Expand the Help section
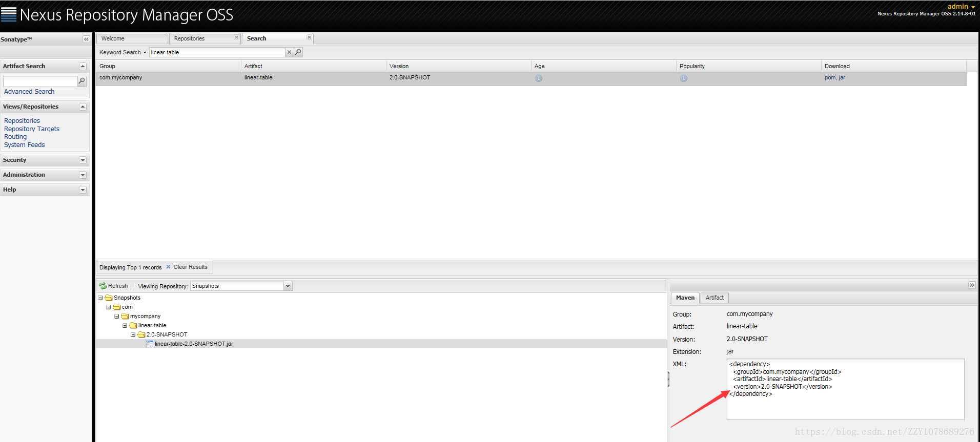The width and height of the screenshot is (980, 442). coord(83,190)
